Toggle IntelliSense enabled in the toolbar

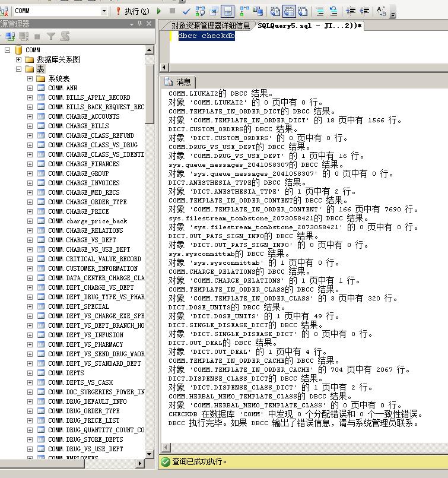[227, 11]
